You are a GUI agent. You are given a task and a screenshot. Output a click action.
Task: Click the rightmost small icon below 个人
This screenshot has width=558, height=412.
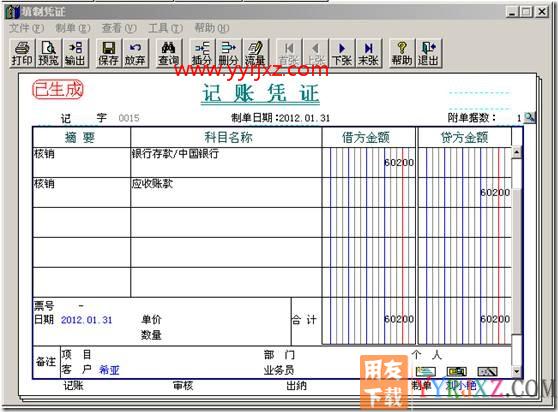point(487,372)
